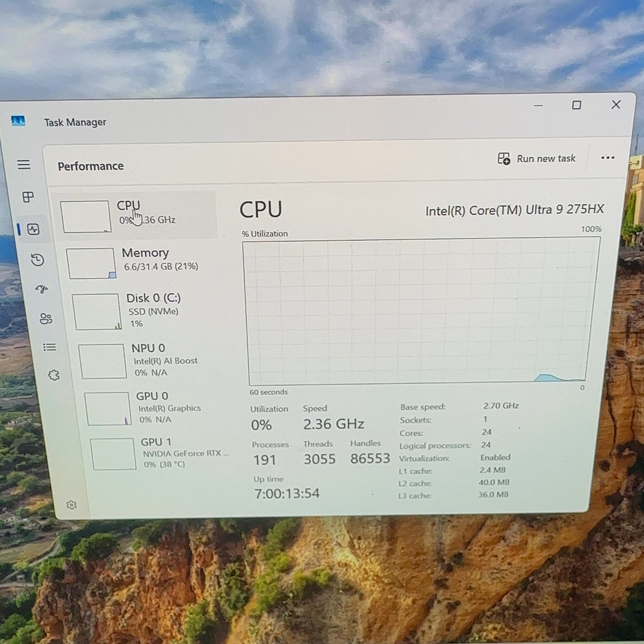Open the Startup apps icon
This screenshot has width=644, height=644.
pos(41,290)
